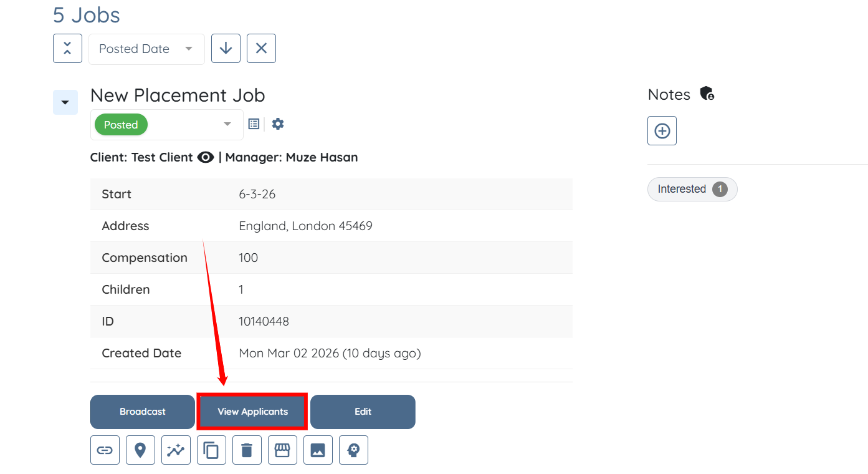Duplicate the job with copy icon
The image size is (868, 474).
coord(211,450)
